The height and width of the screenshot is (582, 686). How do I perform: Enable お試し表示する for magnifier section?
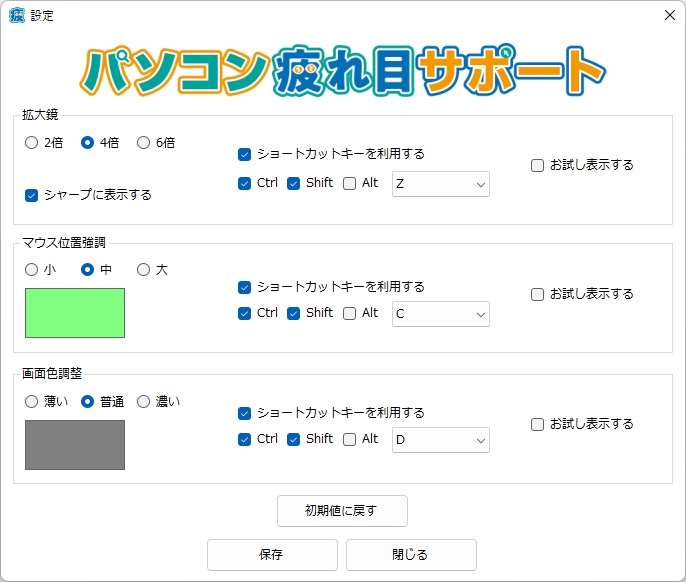[x=538, y=165]
